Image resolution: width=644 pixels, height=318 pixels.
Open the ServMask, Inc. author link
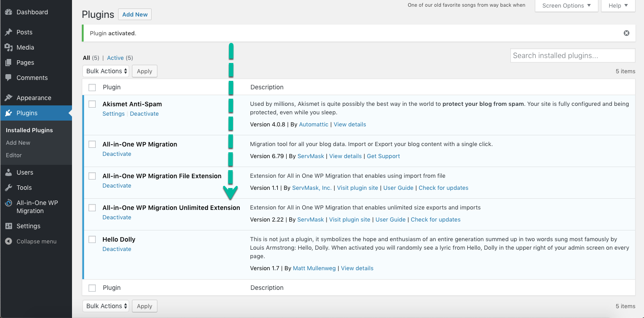point(312,188)
